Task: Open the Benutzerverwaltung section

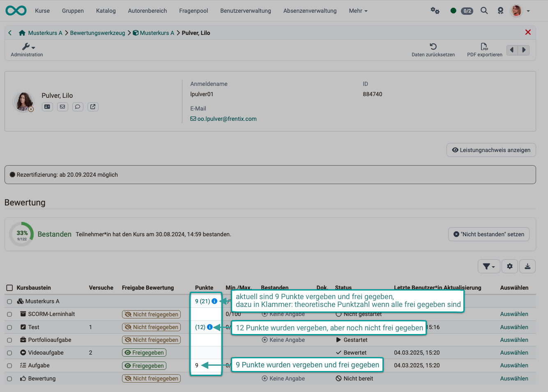Action: pos(245,11)
